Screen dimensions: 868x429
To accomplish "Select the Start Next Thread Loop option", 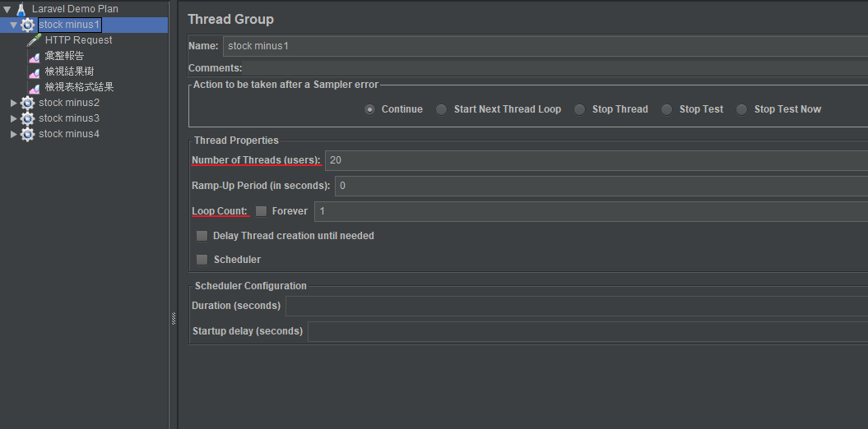I will [x=442, y=109].
